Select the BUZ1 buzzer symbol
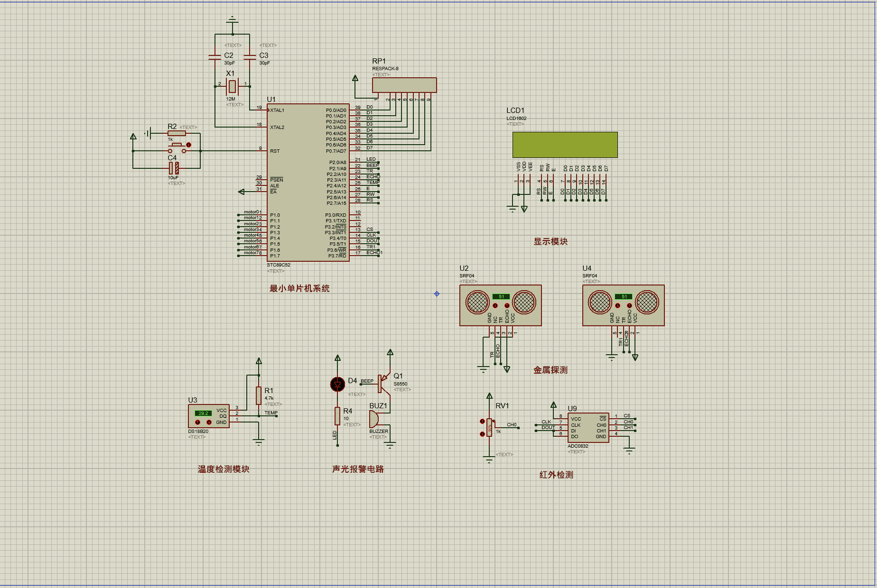The width and height of the screenshot is (877, 588). [374, 419]
